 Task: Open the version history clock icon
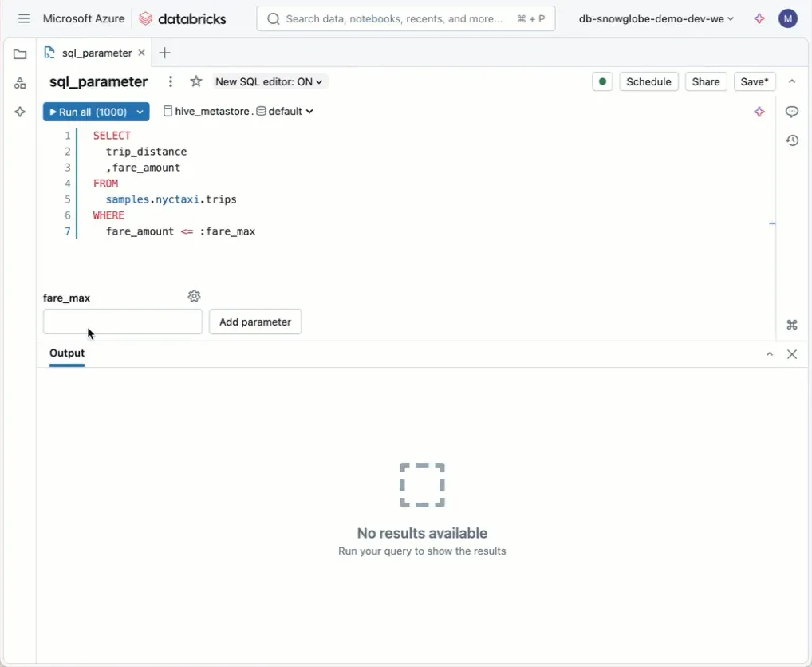coord(792,140)
